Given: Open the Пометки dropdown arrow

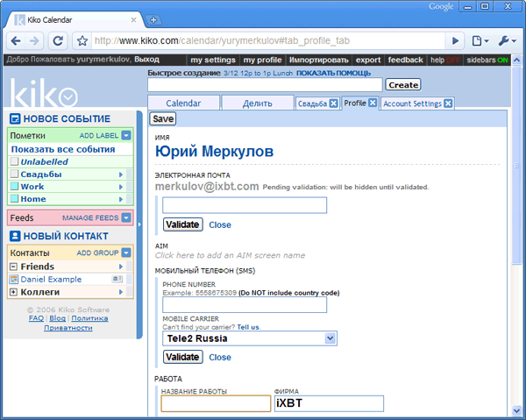Looking at the screenshot, I should coord(126,135).
